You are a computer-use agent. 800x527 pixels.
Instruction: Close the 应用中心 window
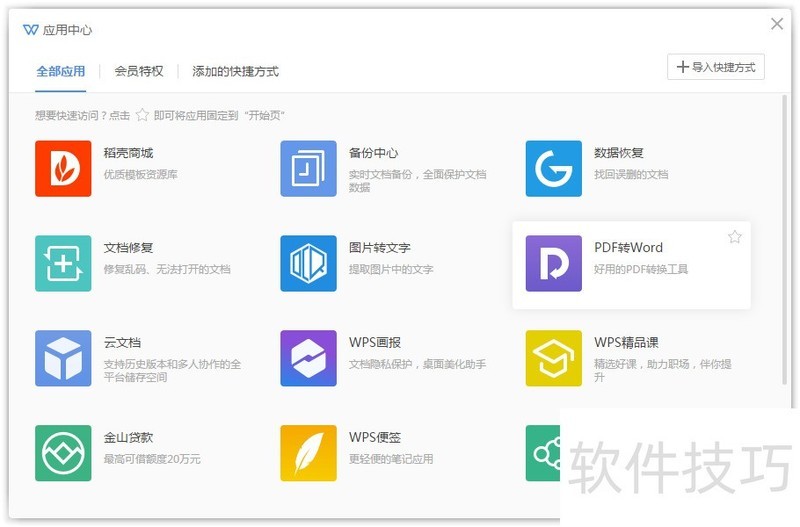pos(777,24)
